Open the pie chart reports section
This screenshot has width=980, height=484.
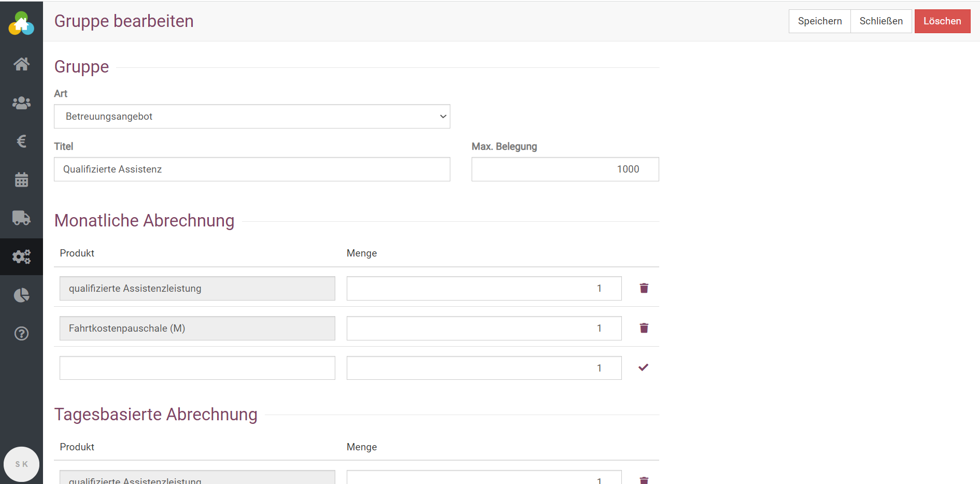[21, 295]
